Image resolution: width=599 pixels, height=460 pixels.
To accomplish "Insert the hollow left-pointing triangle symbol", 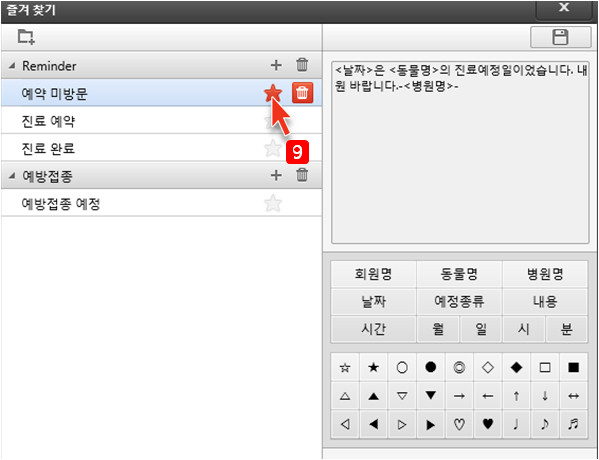I will [345, 425].
